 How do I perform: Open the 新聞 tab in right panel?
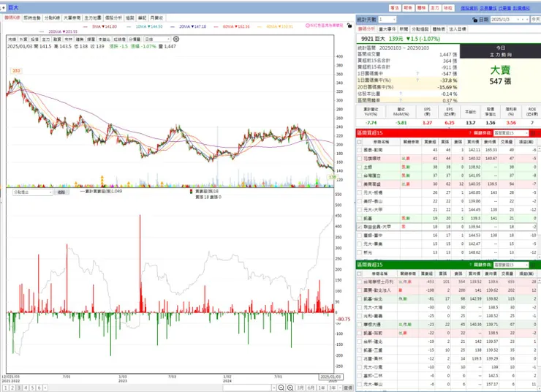point(404,29)
